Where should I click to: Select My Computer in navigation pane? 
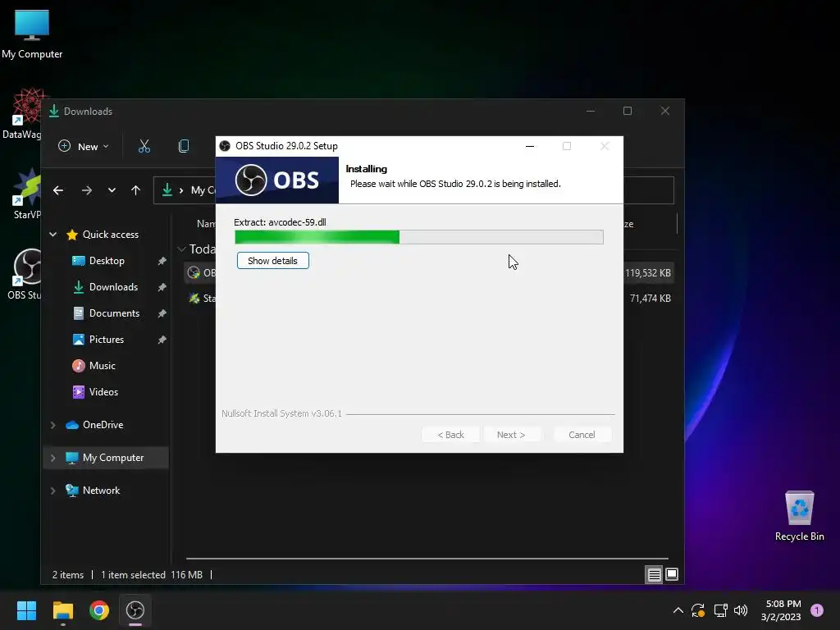tap(113, 458)
